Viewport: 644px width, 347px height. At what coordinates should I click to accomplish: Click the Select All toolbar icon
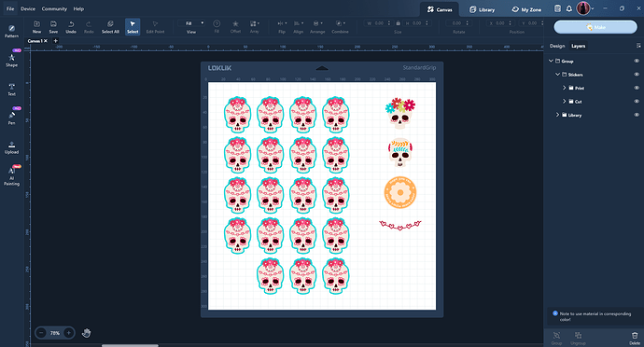tap(110, 27)
